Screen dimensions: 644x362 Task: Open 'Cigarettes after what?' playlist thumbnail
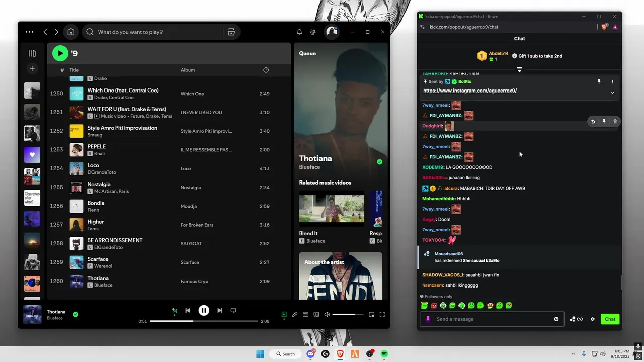tap(32, 198)
